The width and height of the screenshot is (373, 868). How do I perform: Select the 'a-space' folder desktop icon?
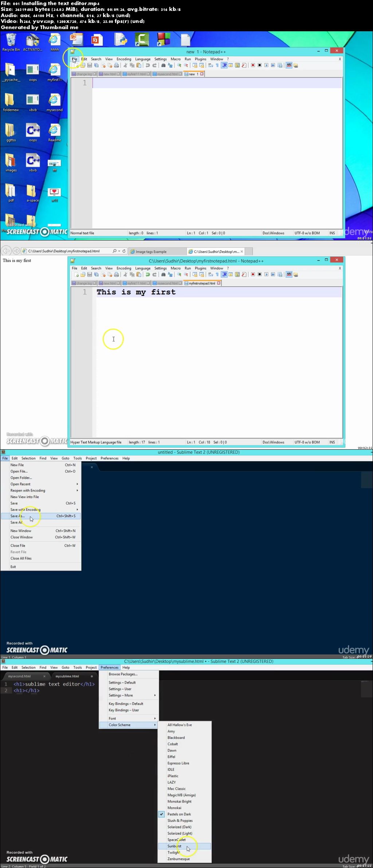point(33,193)
